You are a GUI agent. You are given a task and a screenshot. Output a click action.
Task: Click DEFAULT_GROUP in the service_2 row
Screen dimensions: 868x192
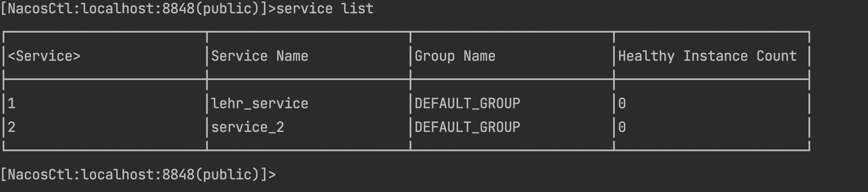467,127
